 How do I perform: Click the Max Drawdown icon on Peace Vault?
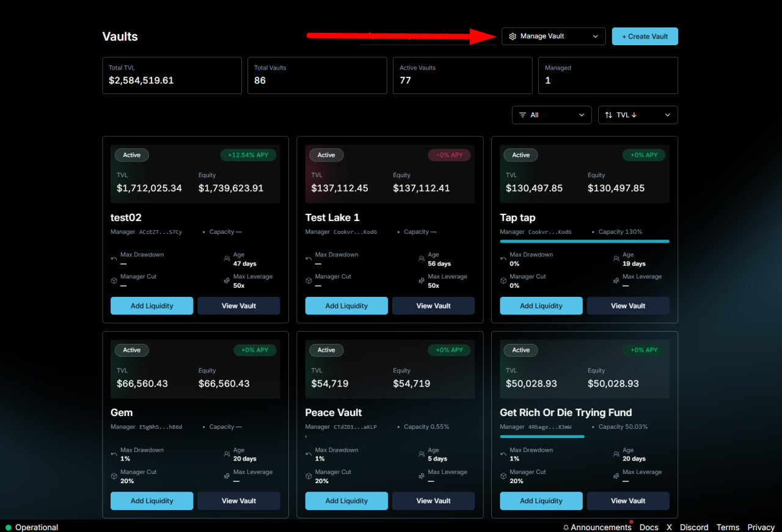[309, 454]
